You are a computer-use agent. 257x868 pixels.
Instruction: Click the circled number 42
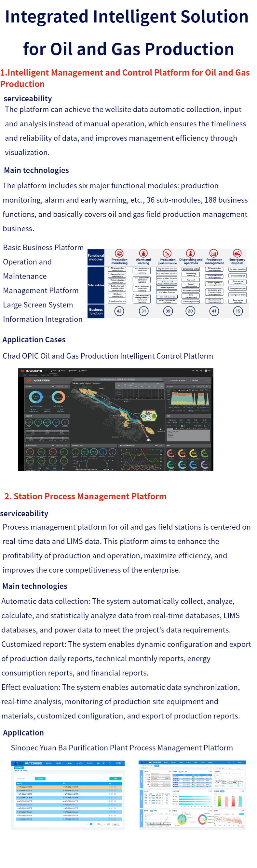click(x=119, y=311)
